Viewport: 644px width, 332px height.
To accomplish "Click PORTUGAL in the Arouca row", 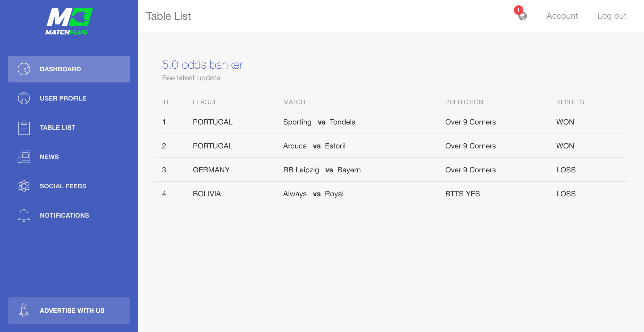I will coord(213,146).
